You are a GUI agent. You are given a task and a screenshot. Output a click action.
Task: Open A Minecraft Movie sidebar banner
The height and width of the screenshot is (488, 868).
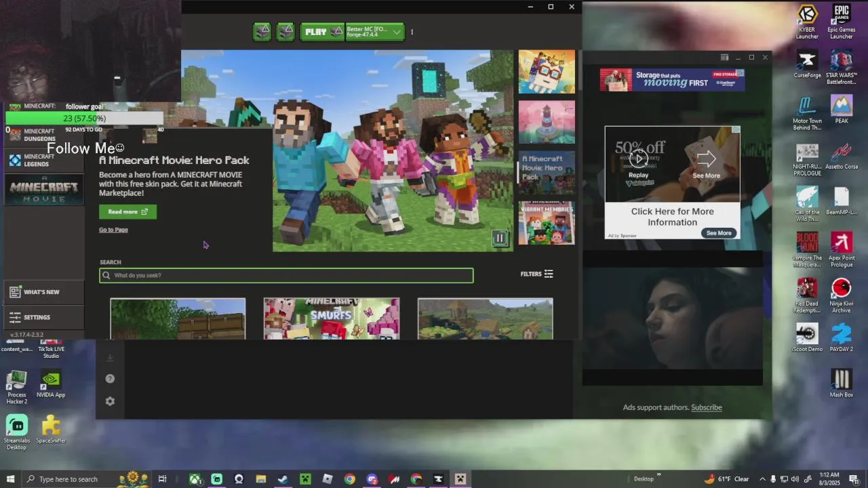(44, 190)
